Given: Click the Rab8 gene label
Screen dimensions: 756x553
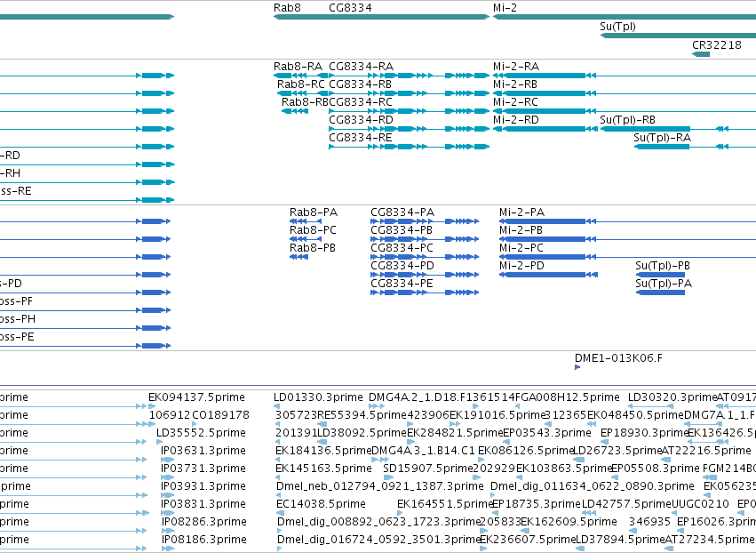Looking at the screenshot, I should pyautogui.click(x=287, y=8).
